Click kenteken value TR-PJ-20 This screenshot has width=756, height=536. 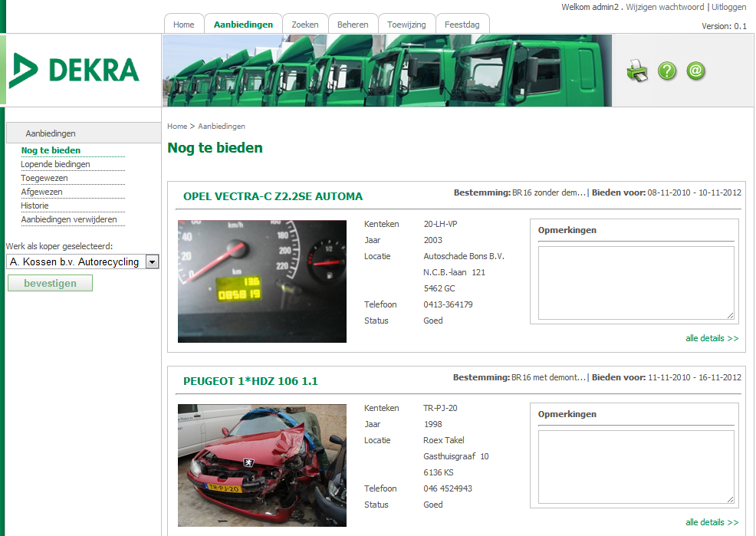(x=440, y=408)
